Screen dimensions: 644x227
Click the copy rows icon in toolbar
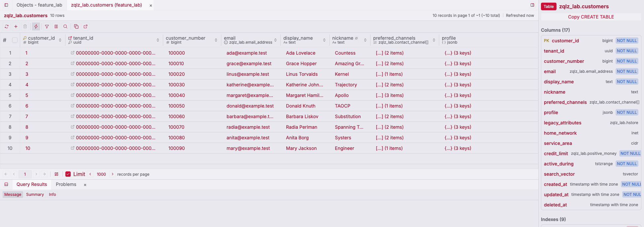76,26
